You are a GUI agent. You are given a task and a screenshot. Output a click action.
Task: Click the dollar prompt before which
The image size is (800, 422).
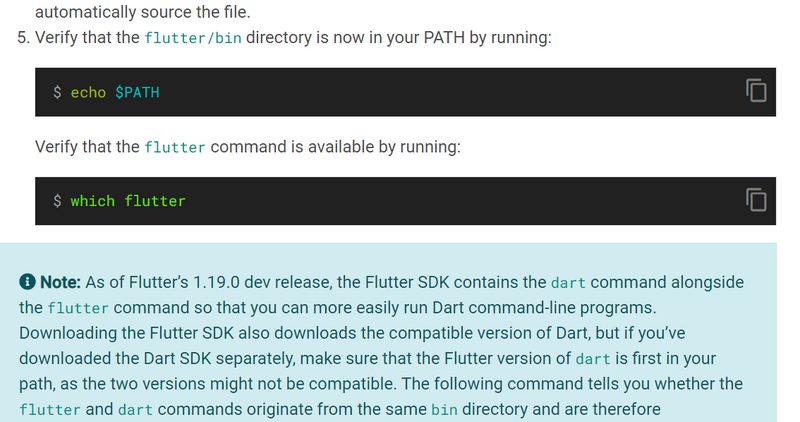[57, 201]
